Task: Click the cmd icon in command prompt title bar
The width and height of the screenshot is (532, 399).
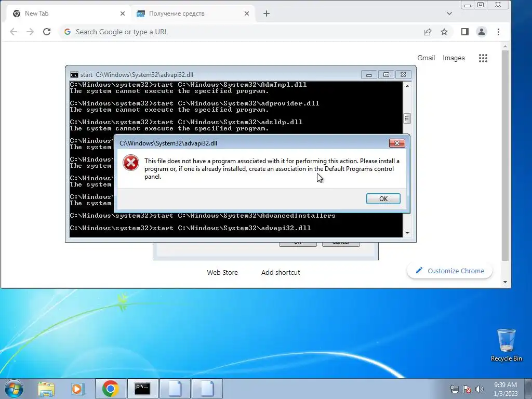Action: click(x=74, y=75)
